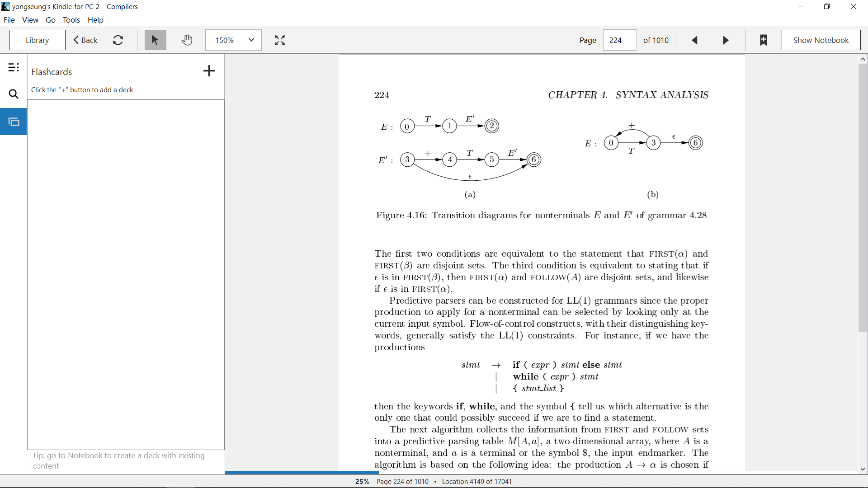868x488 pixels.
Task: Click the page number input field
Action: 619,40
